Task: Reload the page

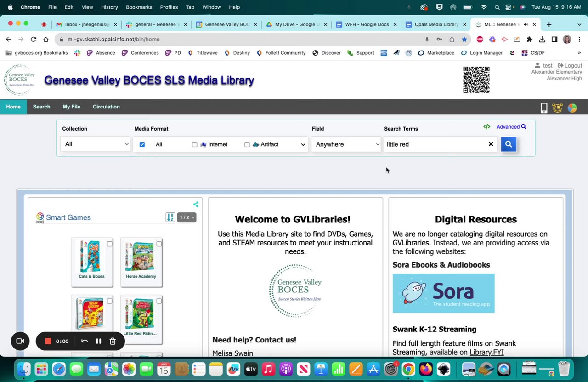Action: 33,40
